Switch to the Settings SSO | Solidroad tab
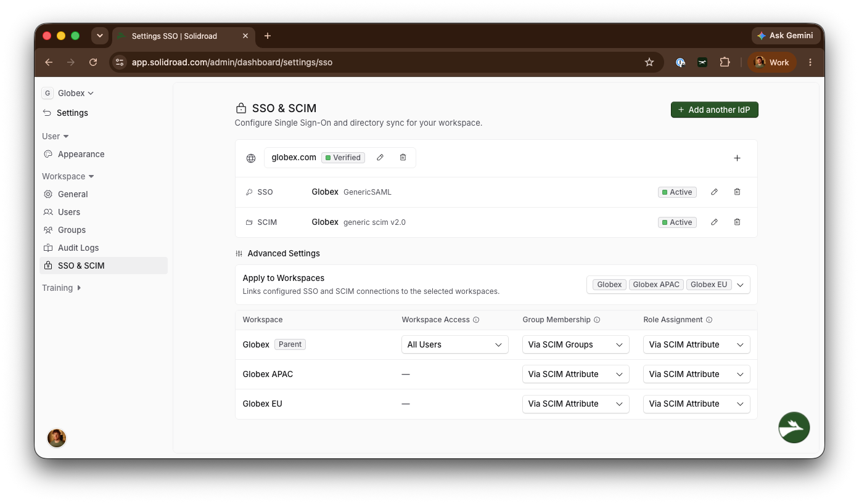The image size is (859, 504). (x=183, y=36)
